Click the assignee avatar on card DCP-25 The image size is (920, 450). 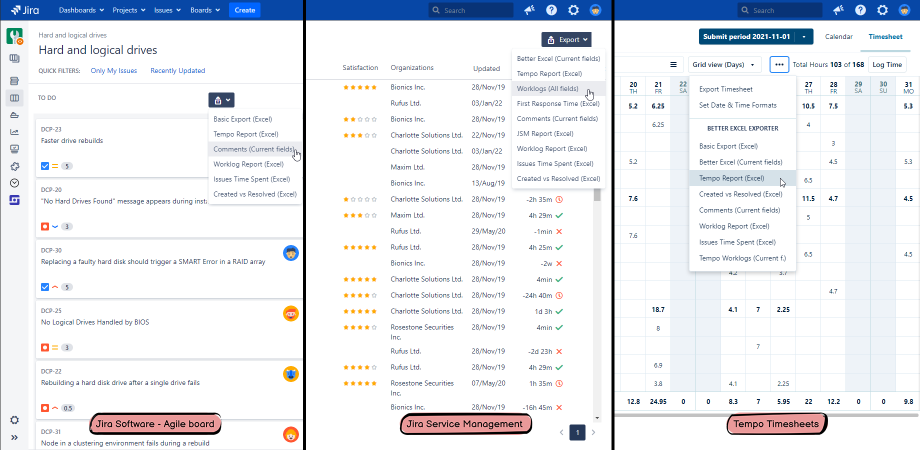pyautogui.click(x=290, y=314)
